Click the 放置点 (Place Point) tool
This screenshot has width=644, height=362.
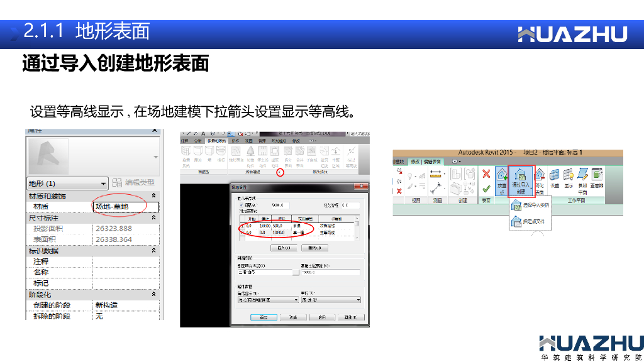(501, 181)
